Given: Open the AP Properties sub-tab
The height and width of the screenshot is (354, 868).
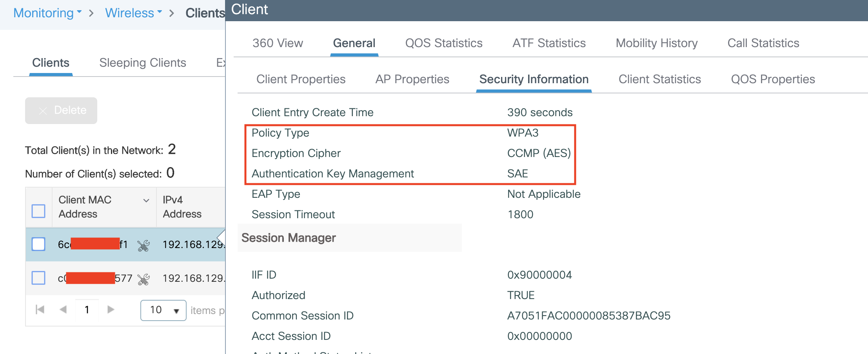Looking at the screenshot, I should click(412, 79).
